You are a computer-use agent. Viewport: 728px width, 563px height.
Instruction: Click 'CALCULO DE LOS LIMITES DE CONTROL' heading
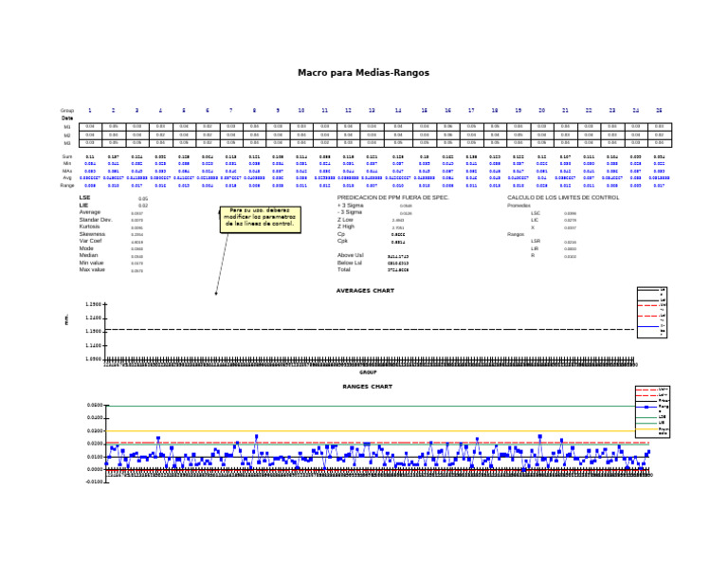(x=563, y=198)
